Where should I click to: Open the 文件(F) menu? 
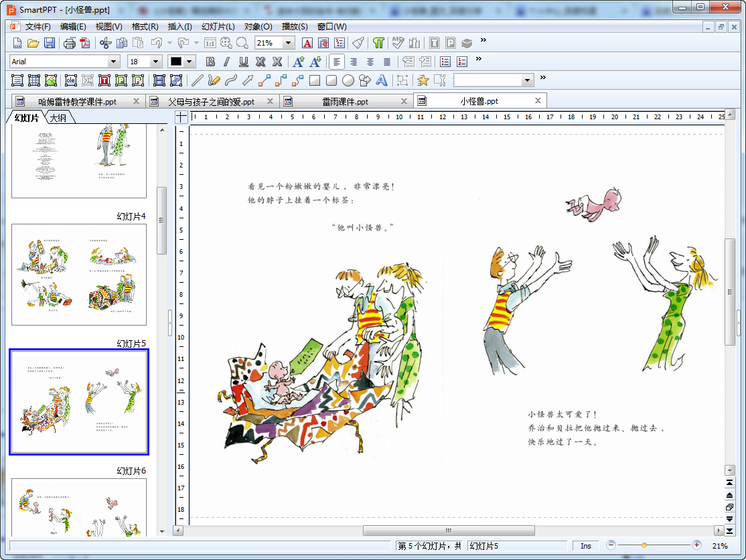point(38,27)
